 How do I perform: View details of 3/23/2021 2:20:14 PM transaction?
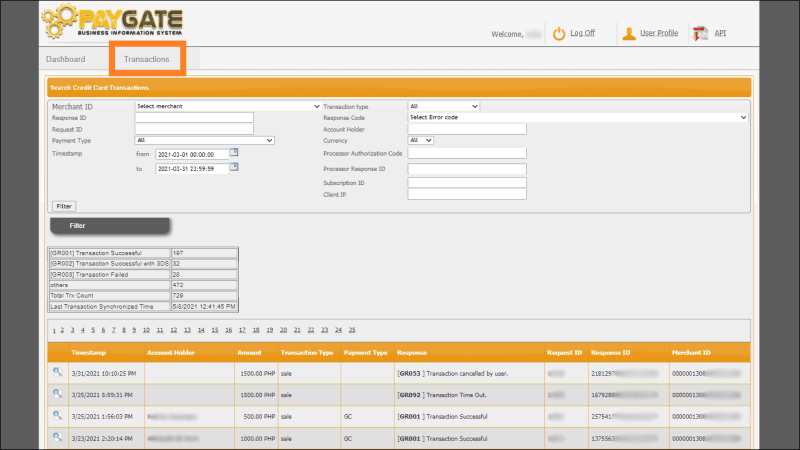[57, 437]
